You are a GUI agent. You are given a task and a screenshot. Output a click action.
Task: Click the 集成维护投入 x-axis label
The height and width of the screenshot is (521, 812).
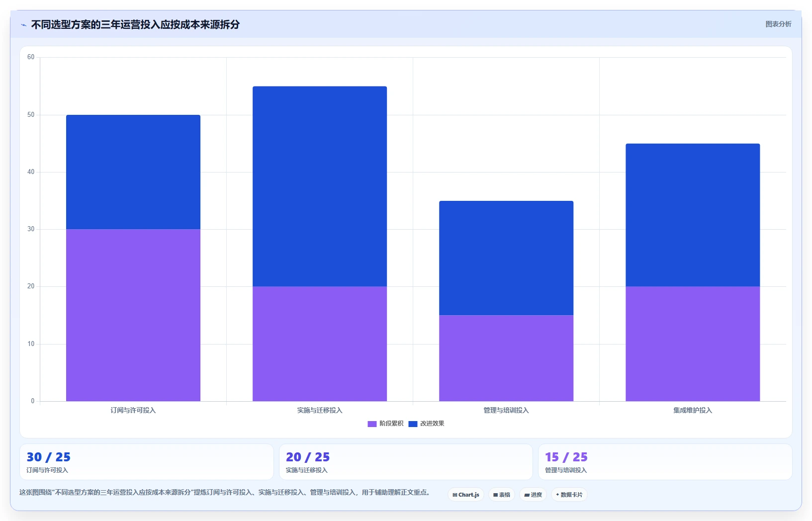tap(693, 410)
